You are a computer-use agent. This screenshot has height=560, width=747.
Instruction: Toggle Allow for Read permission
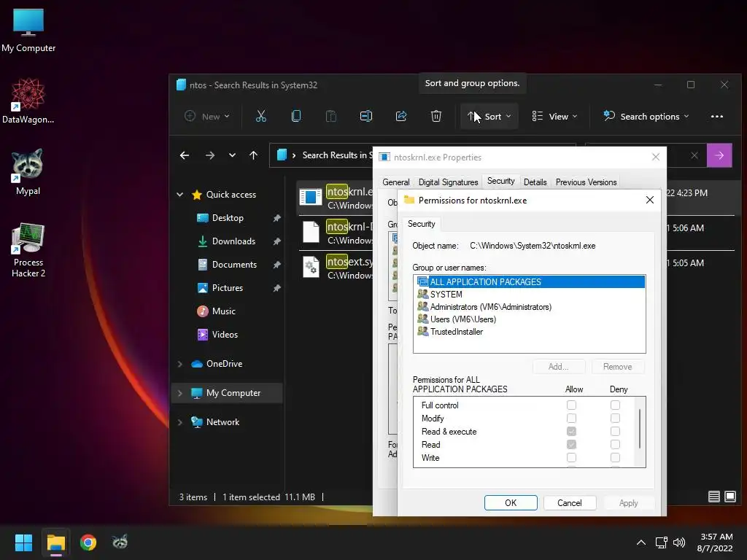tap(571, 444)
